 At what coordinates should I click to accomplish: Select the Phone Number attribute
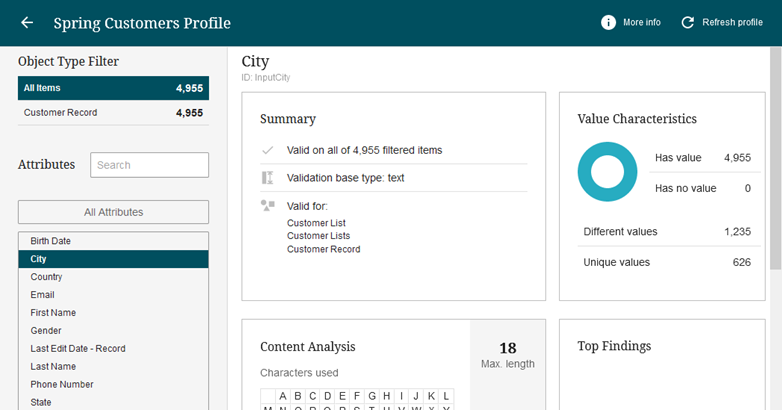[113, 385]
